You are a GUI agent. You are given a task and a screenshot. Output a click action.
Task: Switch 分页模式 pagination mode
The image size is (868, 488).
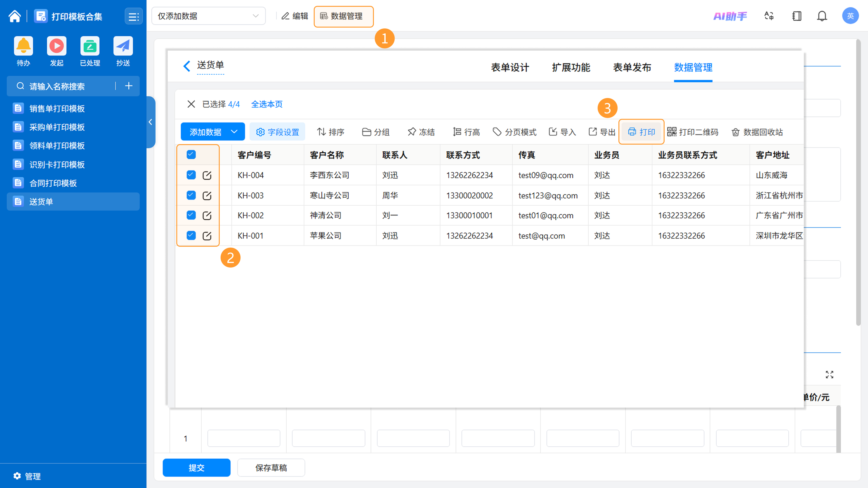point(514,132)
